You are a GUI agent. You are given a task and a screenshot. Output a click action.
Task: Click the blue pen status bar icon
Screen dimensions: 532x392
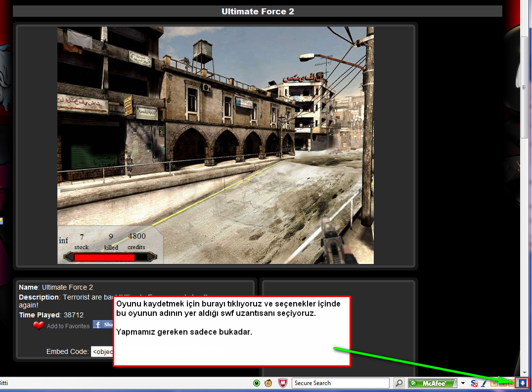click(484, 383)
